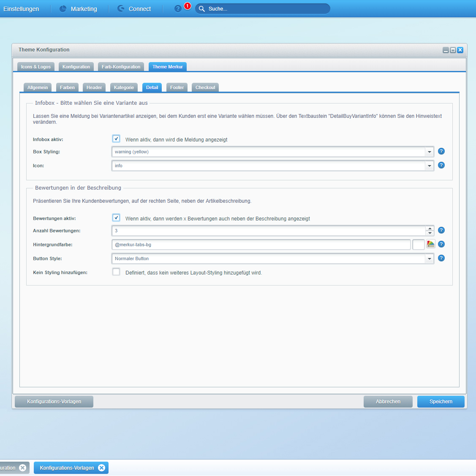Open the Farb-Konfiguration tab

[x=121, y=67]
